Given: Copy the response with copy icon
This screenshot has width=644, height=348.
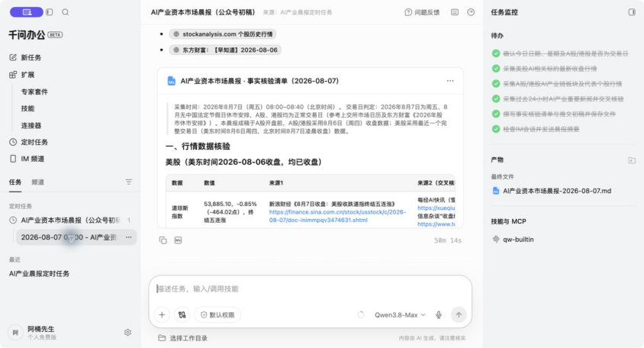Looking at the screenshot, I should (x=163, y=240).
